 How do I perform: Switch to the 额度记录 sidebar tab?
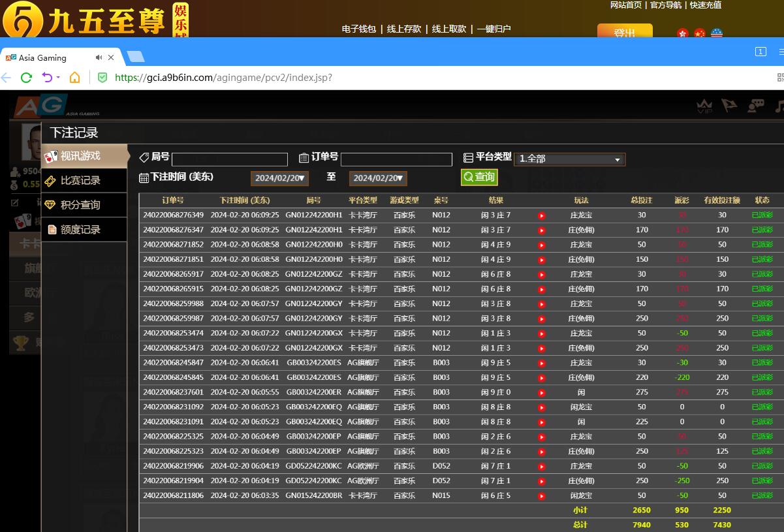point(80,230)
